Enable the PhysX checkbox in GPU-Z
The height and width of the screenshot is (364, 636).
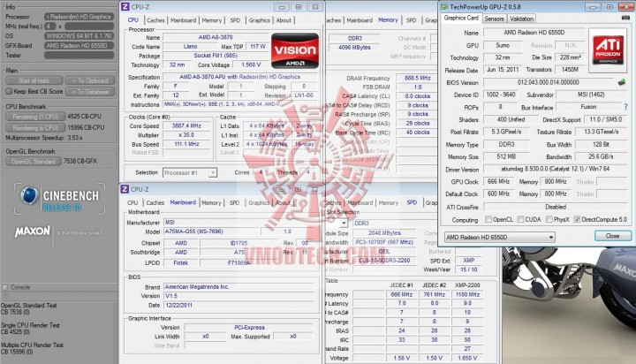pos(549,219)
